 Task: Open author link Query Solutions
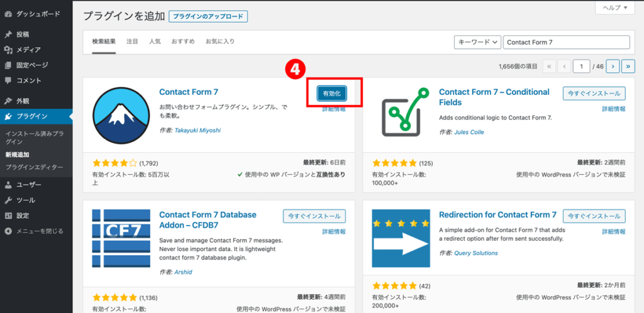pos(475,253)
